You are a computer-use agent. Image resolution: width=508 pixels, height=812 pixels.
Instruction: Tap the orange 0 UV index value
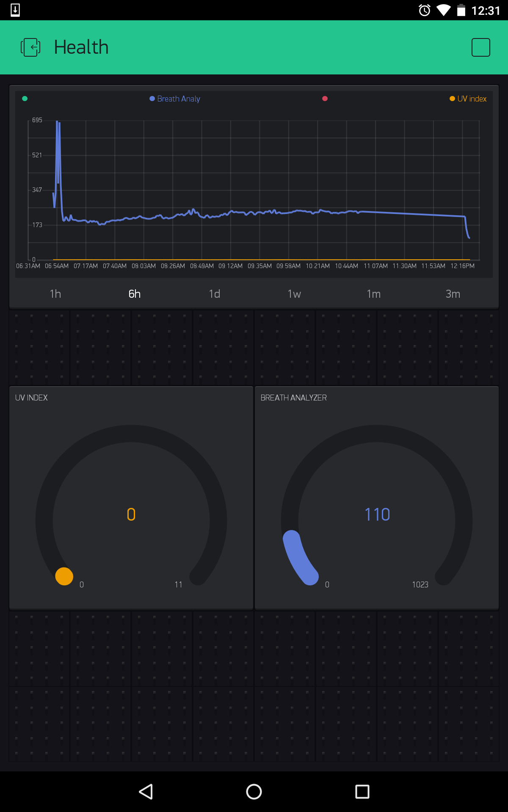click(131, 514)
